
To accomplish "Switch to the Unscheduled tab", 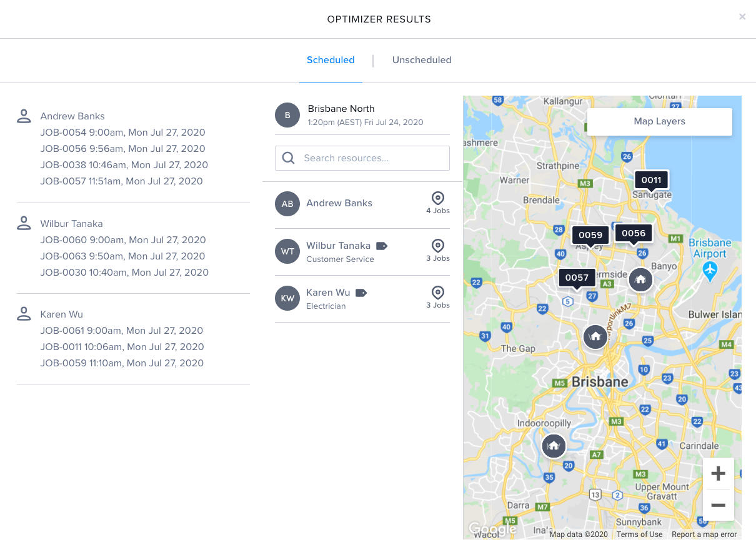I will (421, 60).
